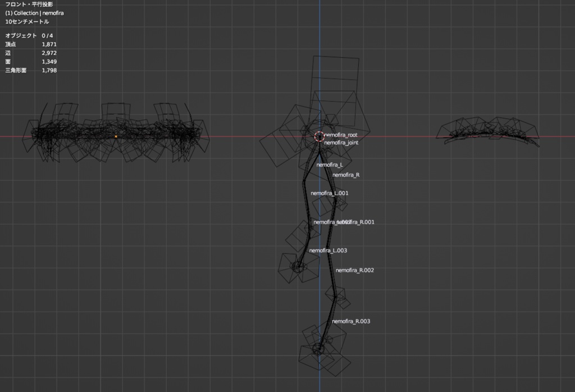Pick the nemofira_L bone label
Viewport: 575px width, 392px height.
click(x=329, y=165)
